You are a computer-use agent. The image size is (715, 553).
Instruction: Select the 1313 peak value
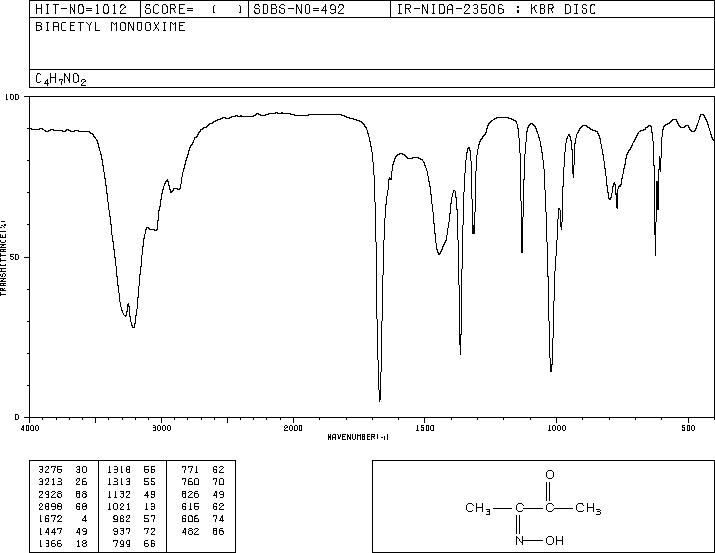119,482
